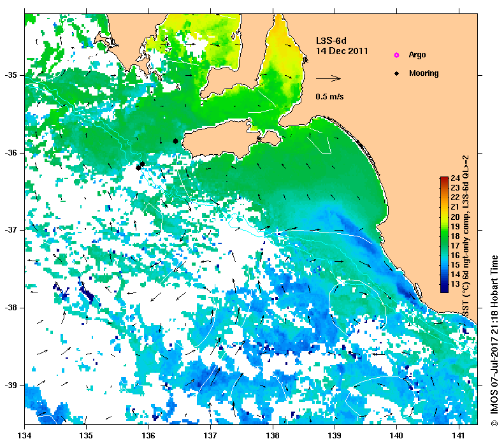Click the 138 longitude axis label
504x446 pixels.
[273, 436]
